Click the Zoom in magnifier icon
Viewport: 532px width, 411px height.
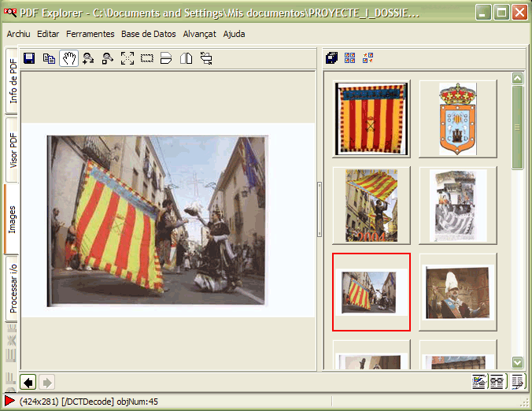[88, 58]
